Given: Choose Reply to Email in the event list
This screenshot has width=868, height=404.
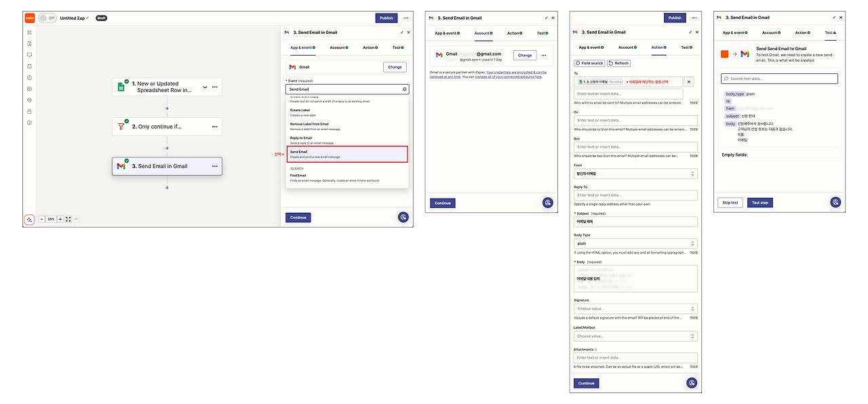Looking at the screenshot, I should point(347,140).
